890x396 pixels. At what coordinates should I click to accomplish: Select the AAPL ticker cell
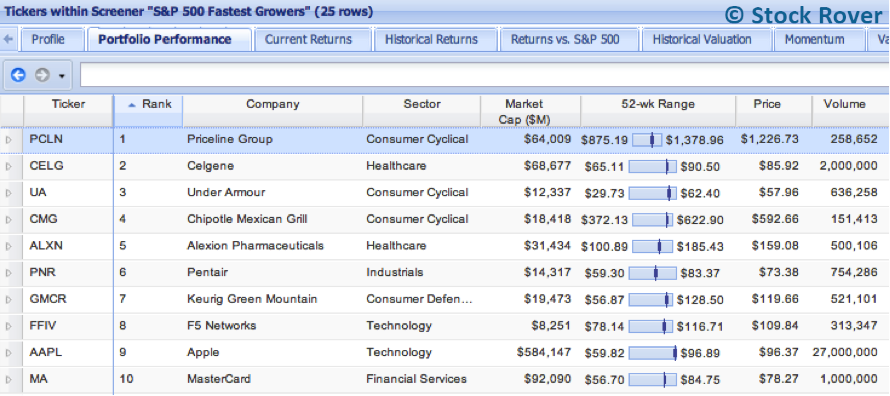[x=68, y=353]
